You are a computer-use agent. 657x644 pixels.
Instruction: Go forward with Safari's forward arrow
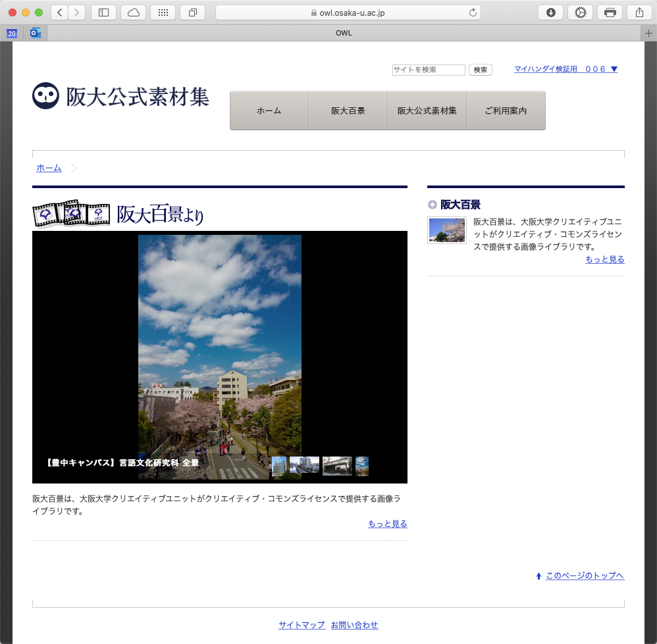tap(76, 12)
